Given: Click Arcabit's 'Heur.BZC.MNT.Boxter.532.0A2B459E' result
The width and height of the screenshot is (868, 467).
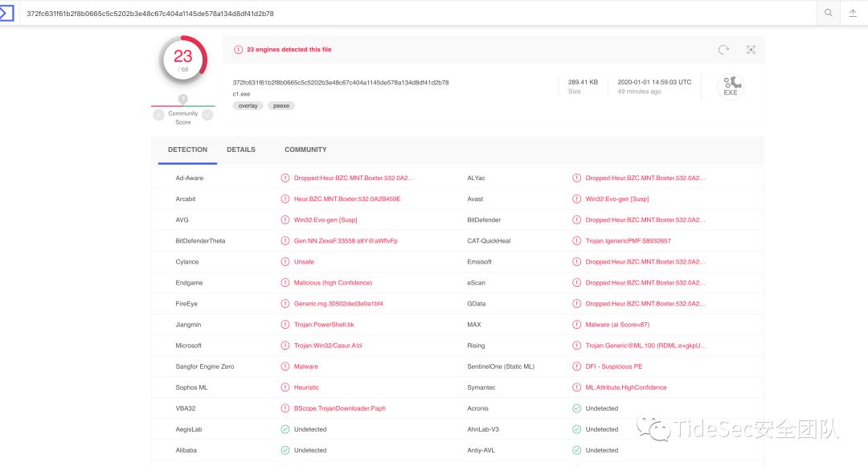Looking at the screenshot, I should [347, 199].
